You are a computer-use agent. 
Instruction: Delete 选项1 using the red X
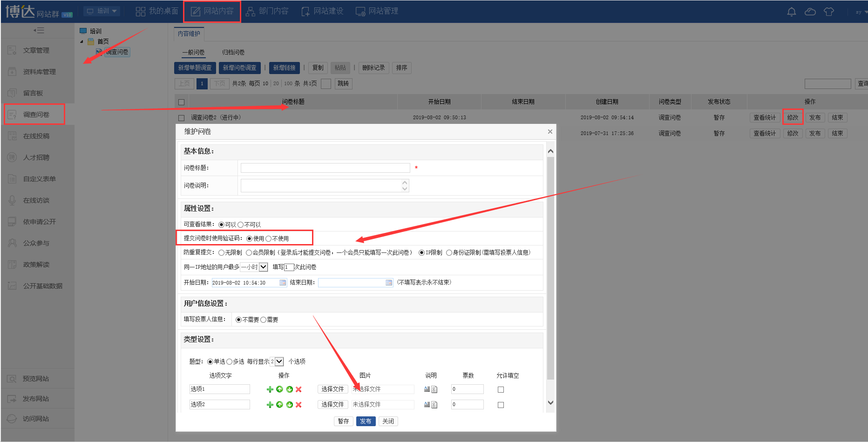pos(298,389)
